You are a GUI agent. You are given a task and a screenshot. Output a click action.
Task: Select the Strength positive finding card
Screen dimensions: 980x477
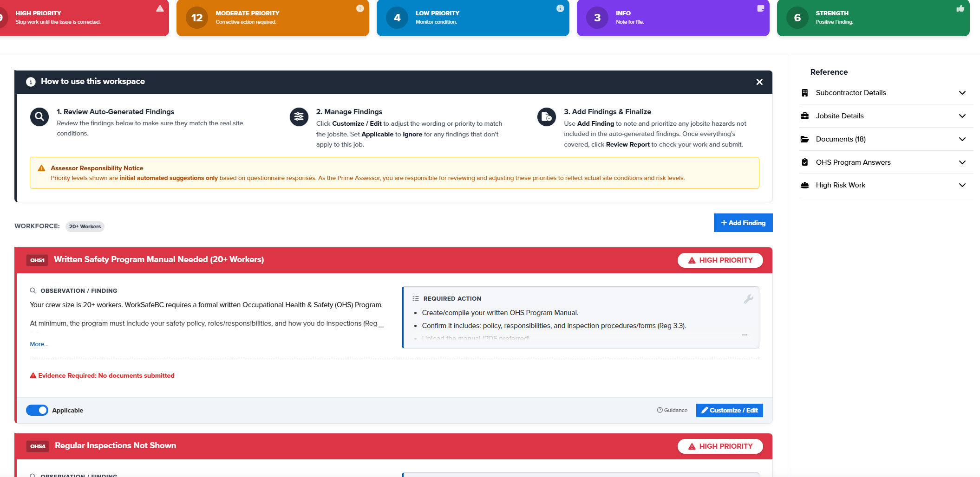[873, 18]
